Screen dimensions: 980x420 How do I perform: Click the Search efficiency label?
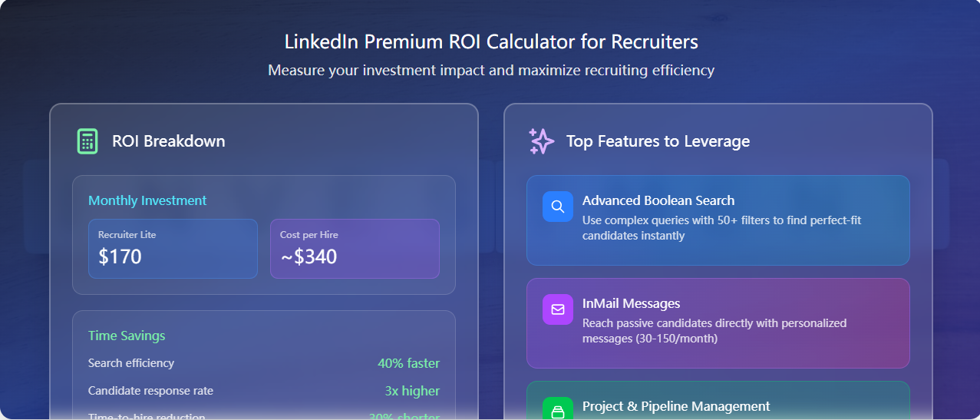click(x=131, y=363)
